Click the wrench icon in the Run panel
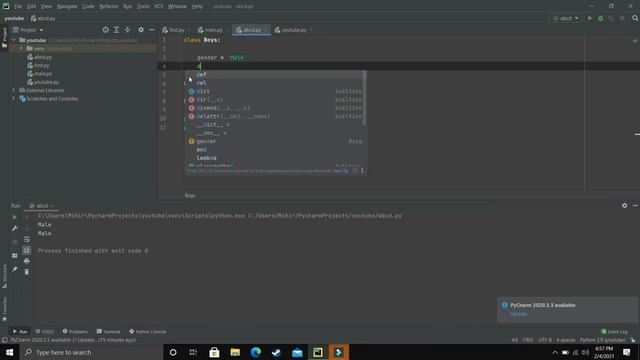 [x=14, y=228]
